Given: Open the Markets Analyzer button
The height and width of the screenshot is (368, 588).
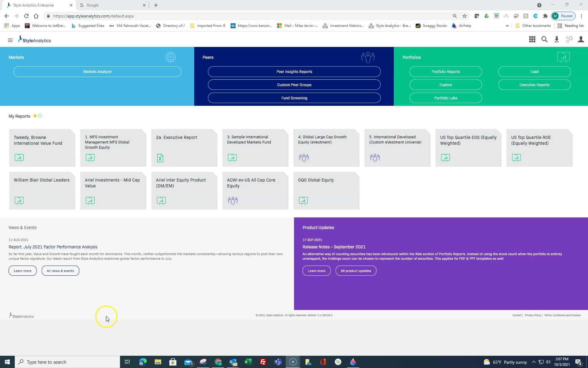Looking at the screenshot, I should click(x=97, y=72).
